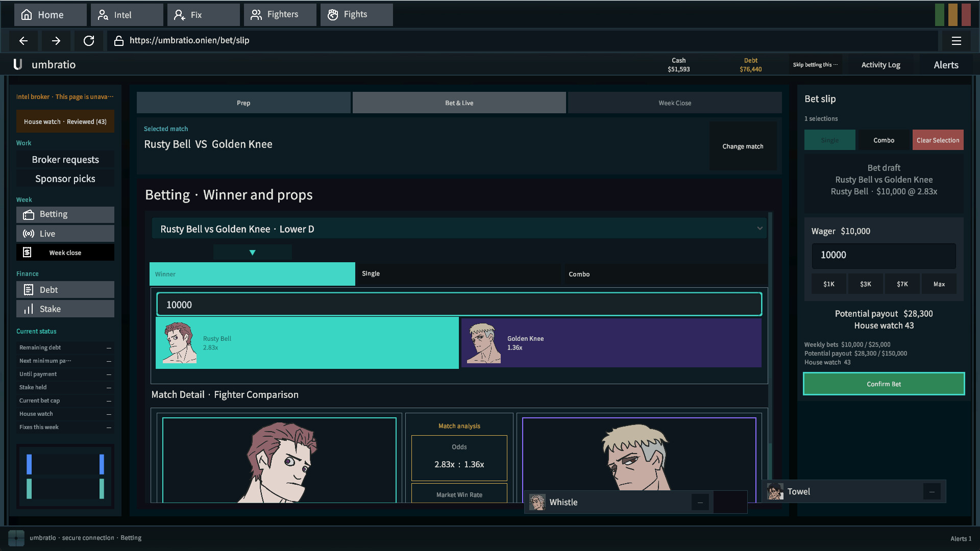980x551 pixels.
Task: Open Alerts panel
Action: 946,65
